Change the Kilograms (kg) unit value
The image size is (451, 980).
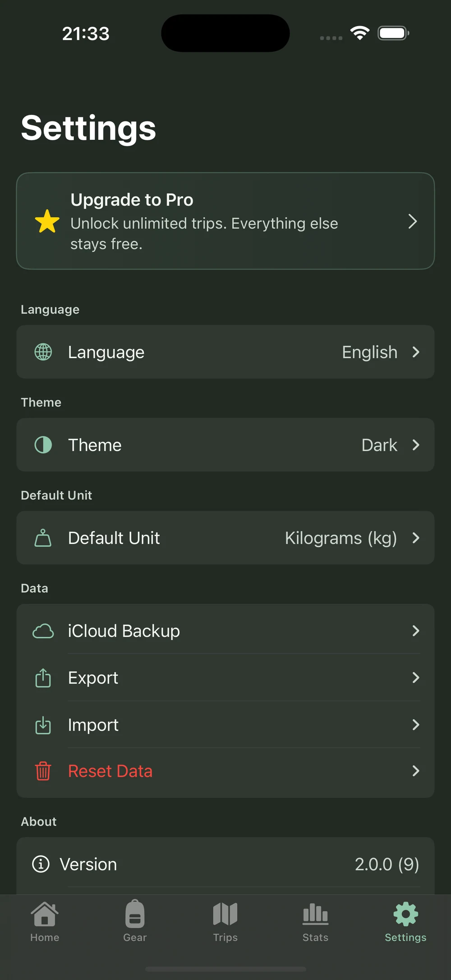(x=341, y=538)
